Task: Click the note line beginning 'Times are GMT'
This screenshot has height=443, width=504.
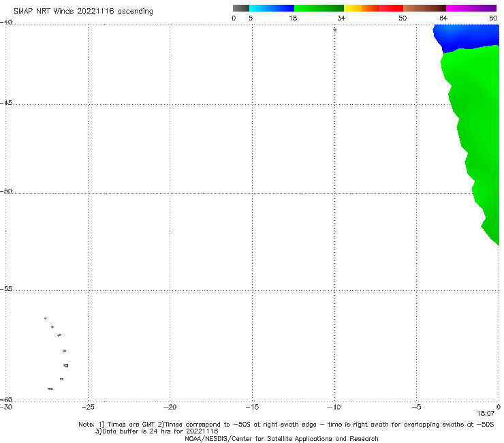Action: click(x=286, y=425)
